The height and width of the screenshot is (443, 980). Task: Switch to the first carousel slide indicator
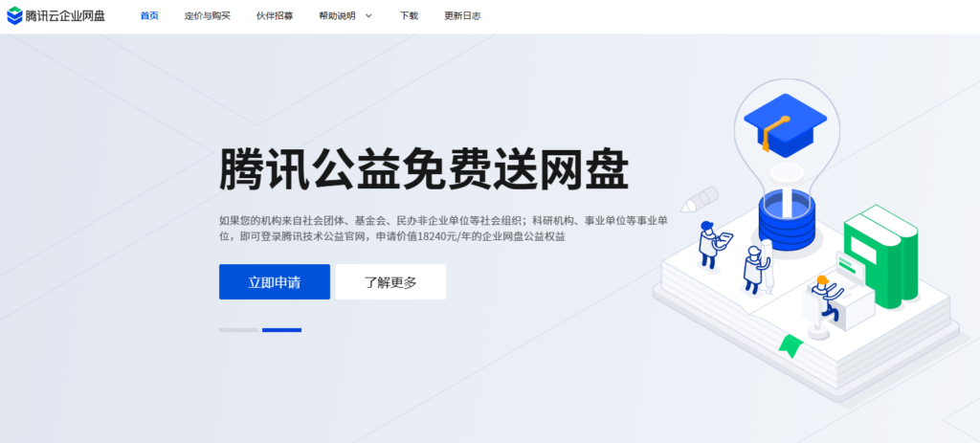238,330
